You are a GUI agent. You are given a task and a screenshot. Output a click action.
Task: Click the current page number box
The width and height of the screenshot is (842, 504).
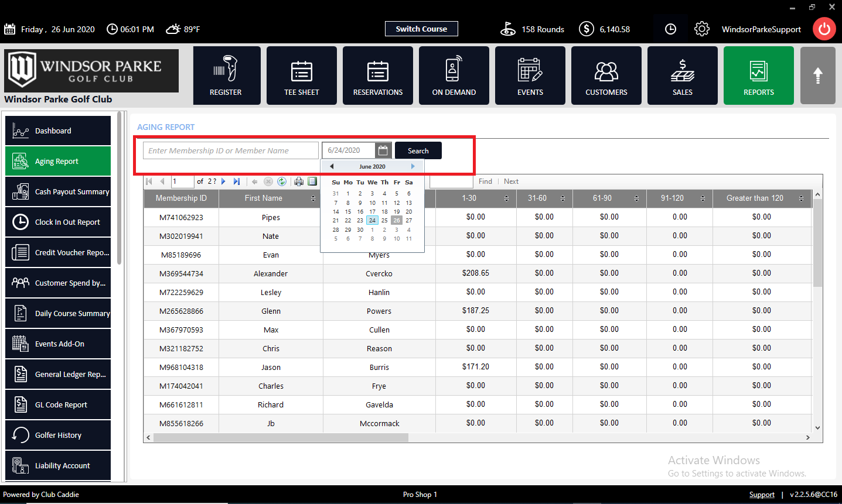click(182, 181)
